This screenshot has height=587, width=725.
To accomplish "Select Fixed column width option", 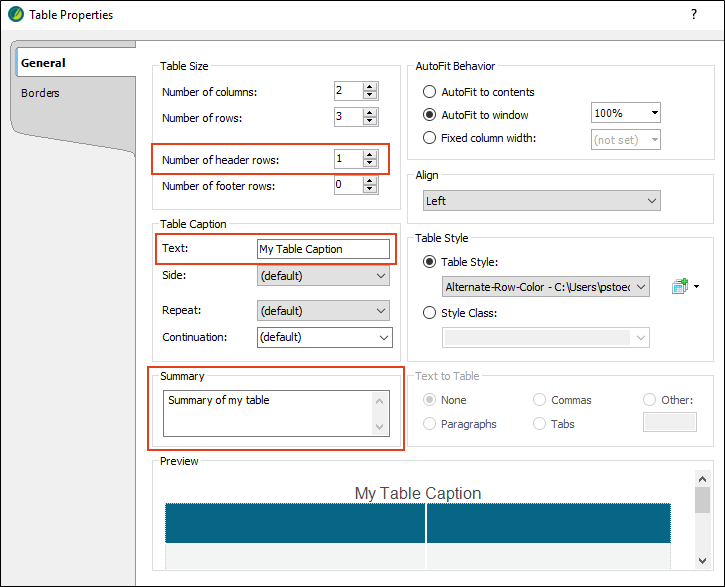I will (430, 138).
